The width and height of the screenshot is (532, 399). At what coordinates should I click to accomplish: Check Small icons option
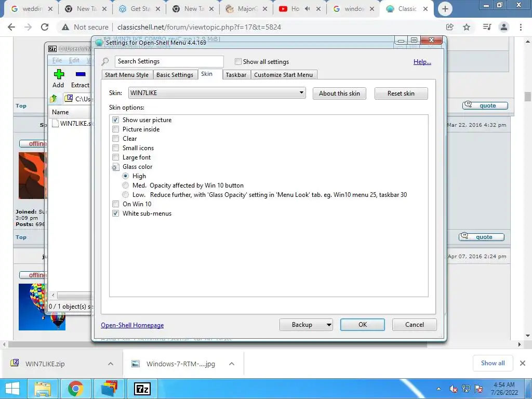[116, 148]
